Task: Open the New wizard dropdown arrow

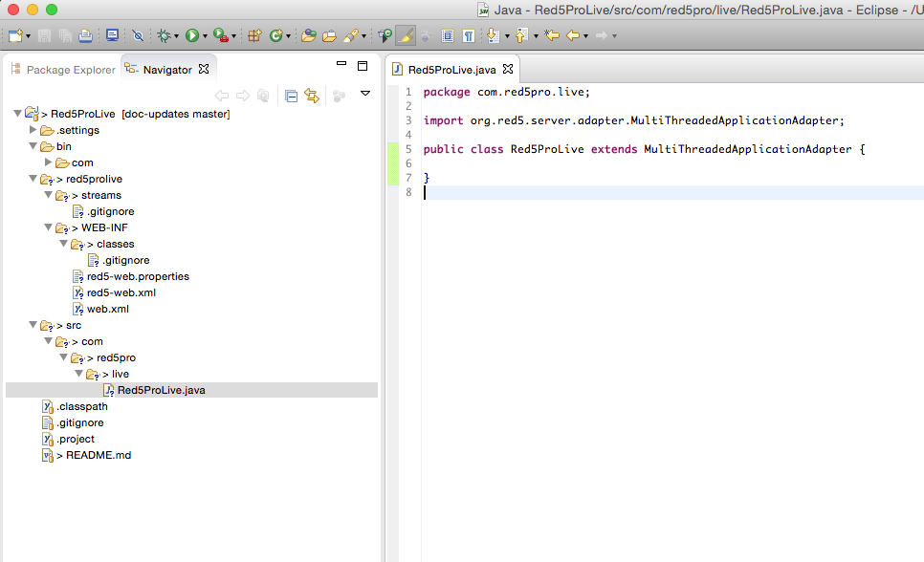Action: pyautogui.click(x=28, y=36)
